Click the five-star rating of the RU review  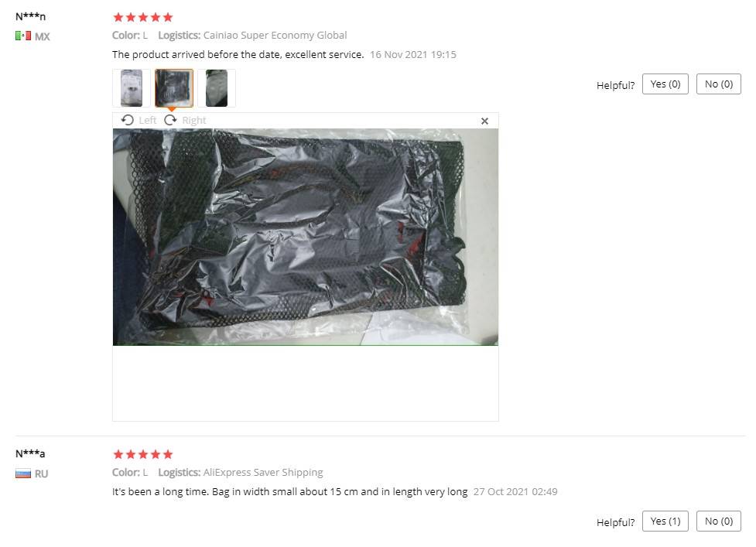tap(142, 454)
